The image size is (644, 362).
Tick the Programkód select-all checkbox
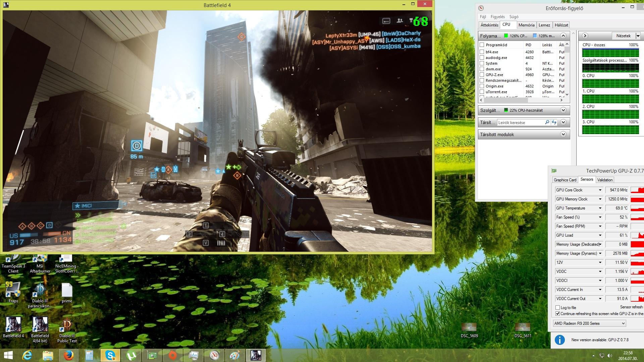pos(482,45)
